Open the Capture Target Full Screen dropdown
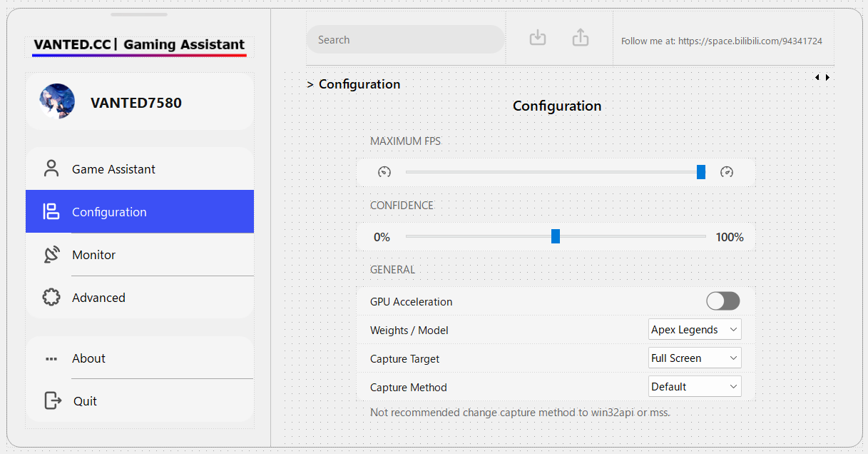Image resolution: width=868 pixels, height=454 pixels. tap(695, 358)
